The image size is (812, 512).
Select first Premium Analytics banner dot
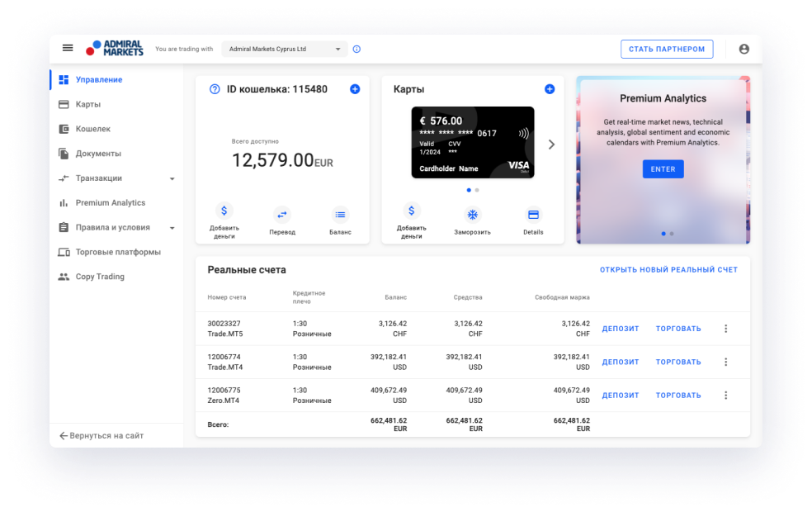click(663, 234)
